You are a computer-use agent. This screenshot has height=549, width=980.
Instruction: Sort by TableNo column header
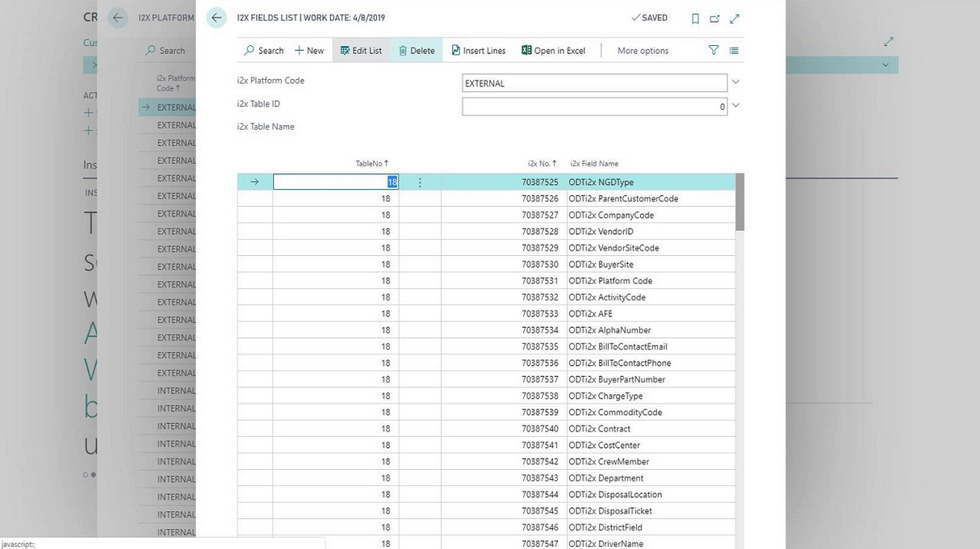(372, 163)
